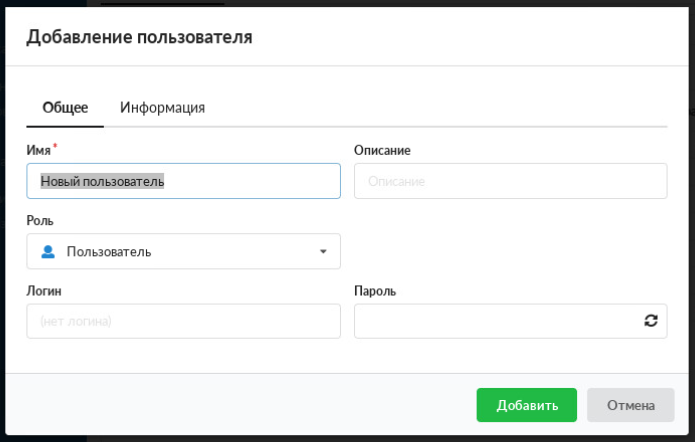The image size is (695, 442).
Task: Click into the Описание input field
Action: [511, 181]
